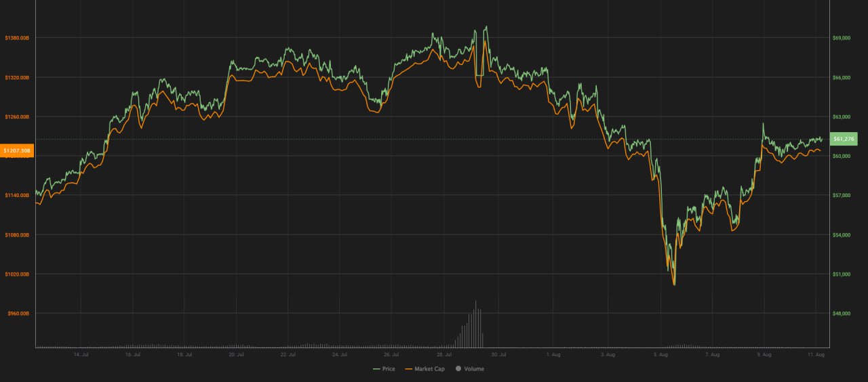Toggle the Market Cap legend entry
Screen dimensions: 868x382
tap(425, 369)
